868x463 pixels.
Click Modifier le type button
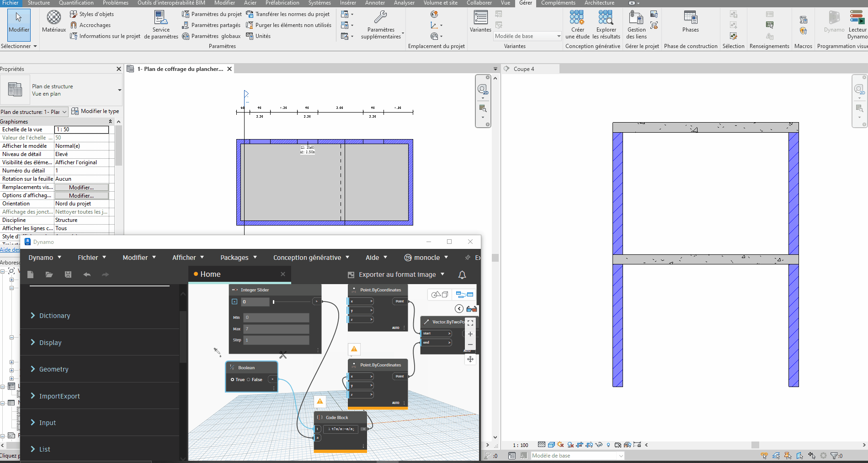[95, 111]
